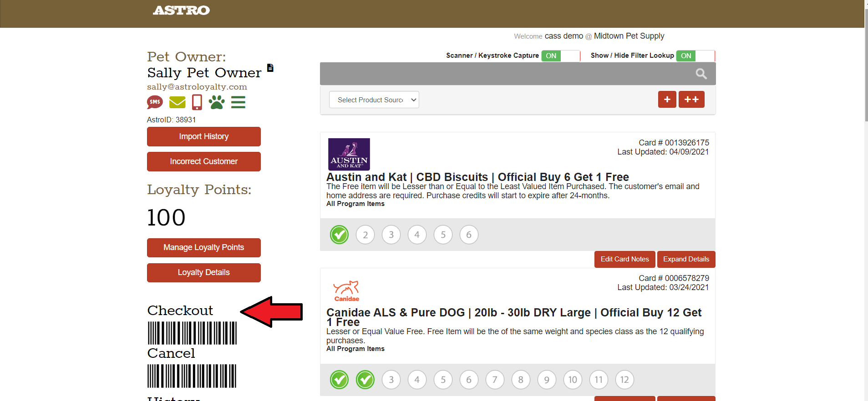Image resolution: width=868 pixels, height=401 pixels.
Task: Select punch circle 5 on Austin and Kat card
Action: (x=443, y=235)
